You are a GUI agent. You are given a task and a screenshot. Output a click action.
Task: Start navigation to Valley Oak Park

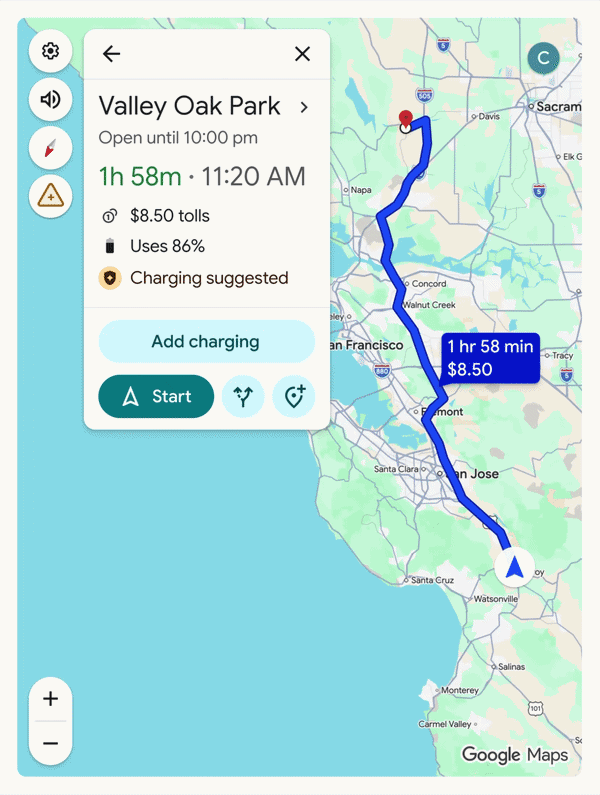(x=156, y=397)
